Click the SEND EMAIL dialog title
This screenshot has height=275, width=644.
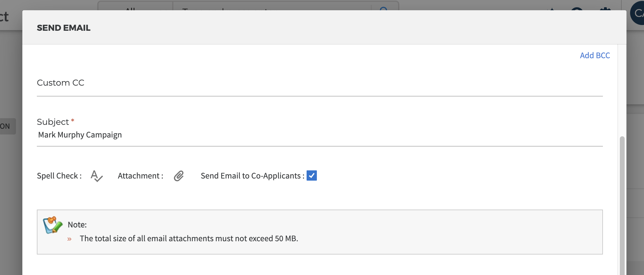(64, 28)
